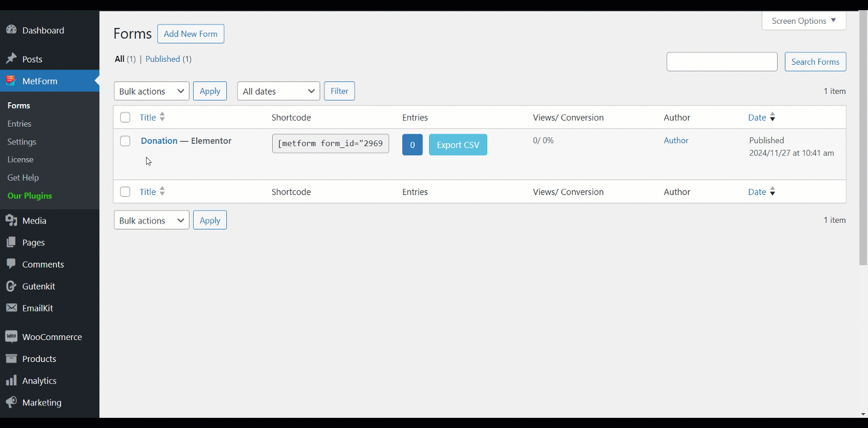The height and width of the screenshot is (428, 868).
Task: Open MetForm Settings submenu item
Action: [21, 141]
